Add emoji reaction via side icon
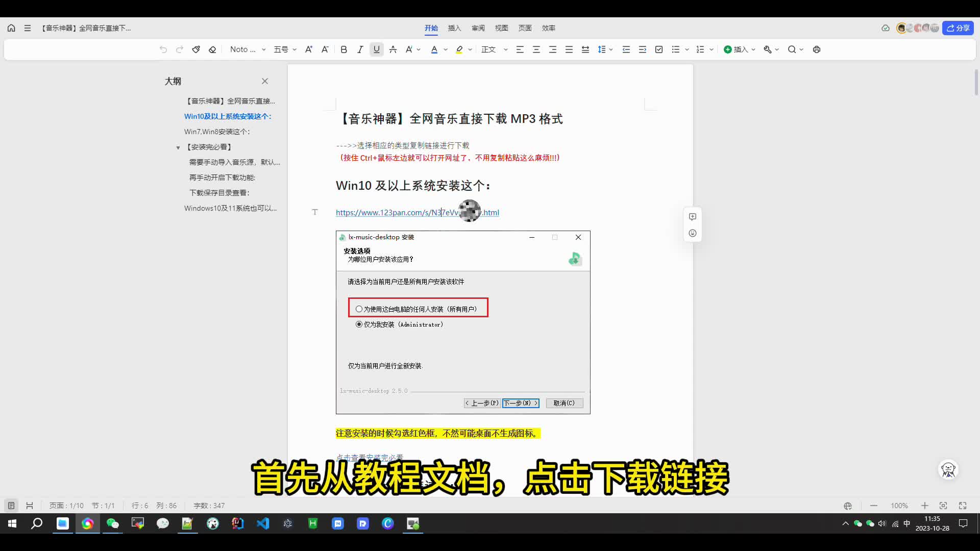 click(693, 233)
